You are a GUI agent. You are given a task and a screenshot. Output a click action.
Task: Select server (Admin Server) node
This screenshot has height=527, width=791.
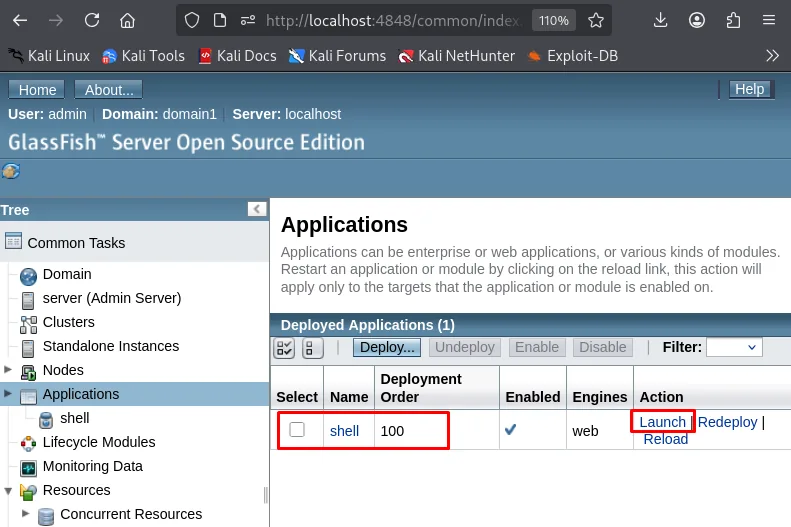coord(112,298)
